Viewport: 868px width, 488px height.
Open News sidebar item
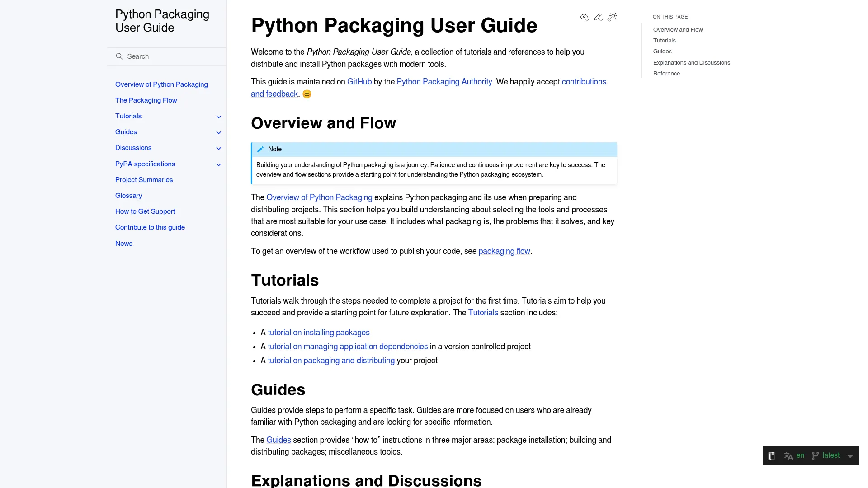pyautogui.click(x=124, y=244)
